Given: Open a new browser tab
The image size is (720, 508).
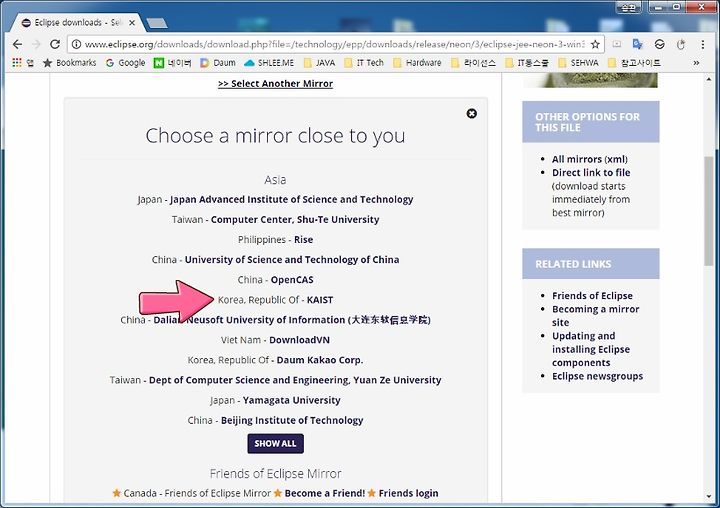Looking at the screenshot, I should [x=157, y=23].
